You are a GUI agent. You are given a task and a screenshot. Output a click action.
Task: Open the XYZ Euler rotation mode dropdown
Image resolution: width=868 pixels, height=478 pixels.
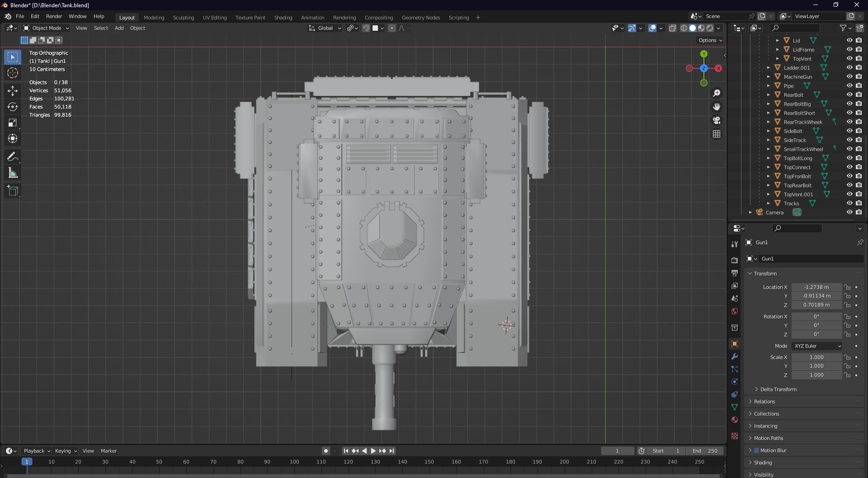pos(817,346)
